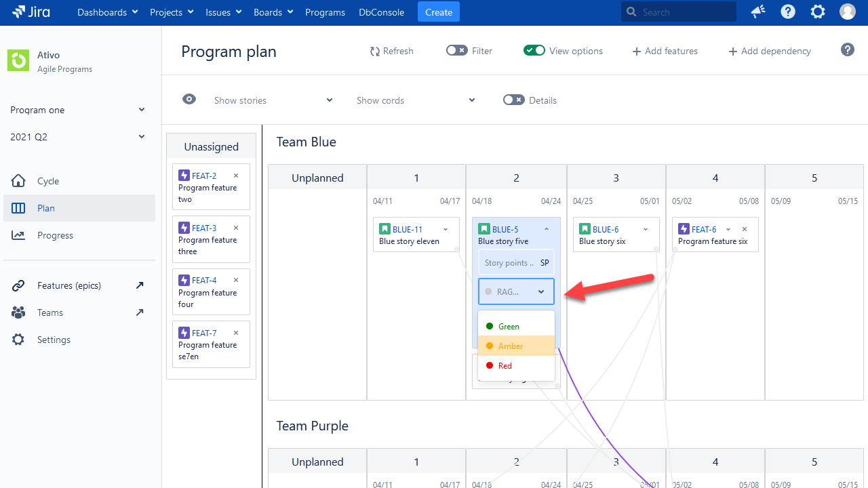Open Jira settings gear icon
This screenshot has width=868, height=488.
point(817,12)
